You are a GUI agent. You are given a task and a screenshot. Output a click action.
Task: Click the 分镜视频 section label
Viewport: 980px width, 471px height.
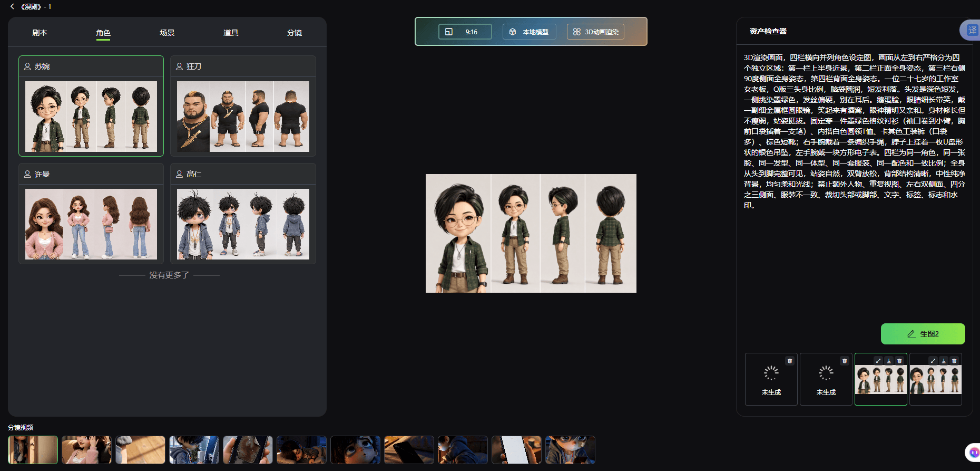[x=21, y=427]
